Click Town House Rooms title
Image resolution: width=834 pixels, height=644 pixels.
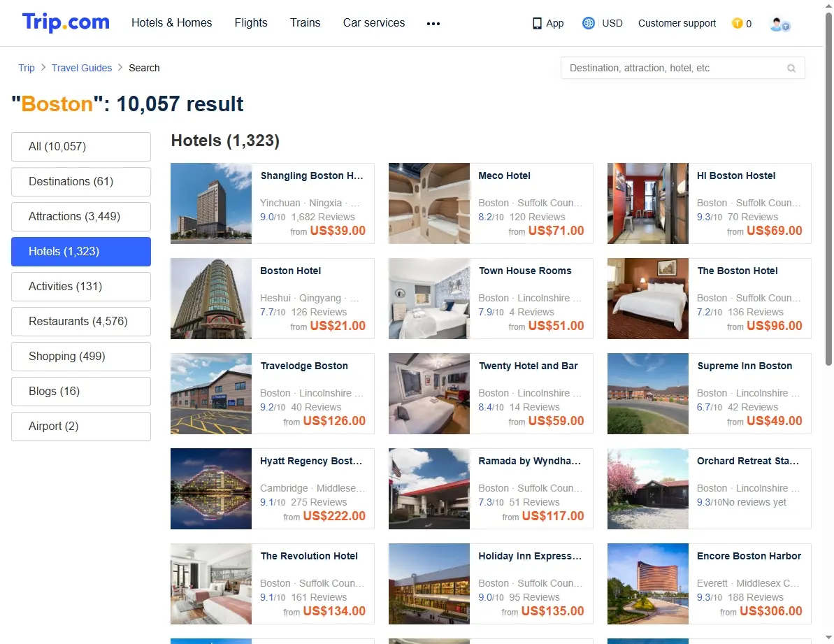pos(525,271)
